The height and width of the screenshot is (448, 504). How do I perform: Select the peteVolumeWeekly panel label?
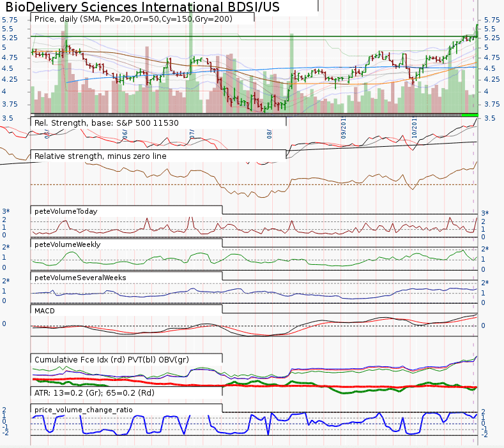(68, 244)
